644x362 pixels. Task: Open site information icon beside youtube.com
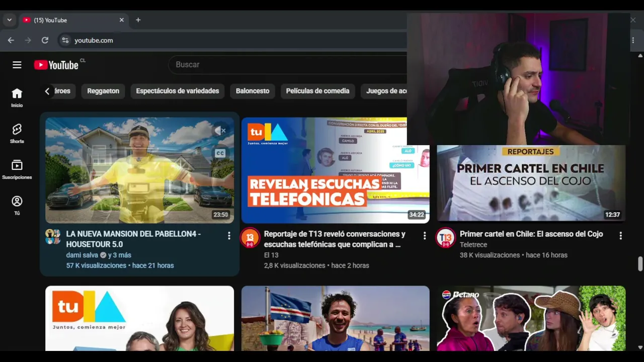pyautogui.click(x=64, y=40)
